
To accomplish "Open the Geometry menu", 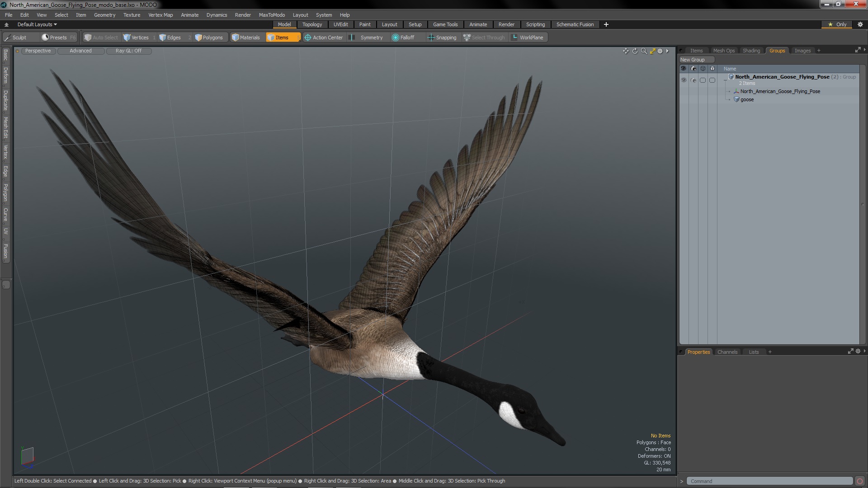I will 104,15.
